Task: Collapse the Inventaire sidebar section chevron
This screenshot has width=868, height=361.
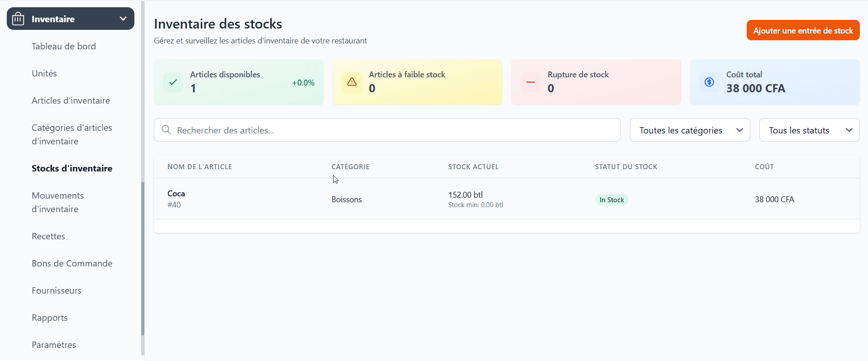Action: point(123,19)
